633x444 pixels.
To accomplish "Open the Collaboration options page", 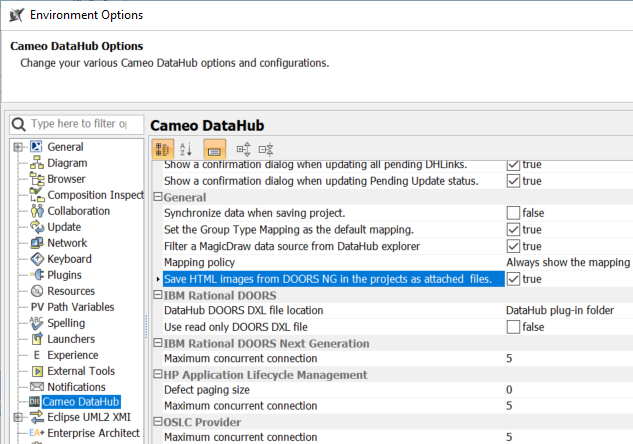I will point(78,211).
